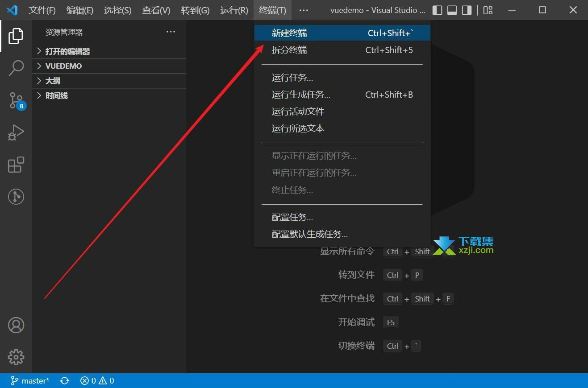Open errors and warnings count in status bar
The image size is (588, 388).
click(x=97, y=381)
